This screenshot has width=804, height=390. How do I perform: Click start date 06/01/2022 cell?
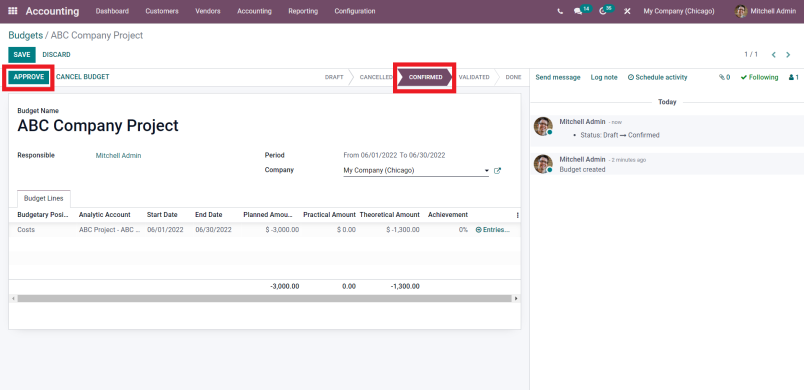(x=165, y=230)
